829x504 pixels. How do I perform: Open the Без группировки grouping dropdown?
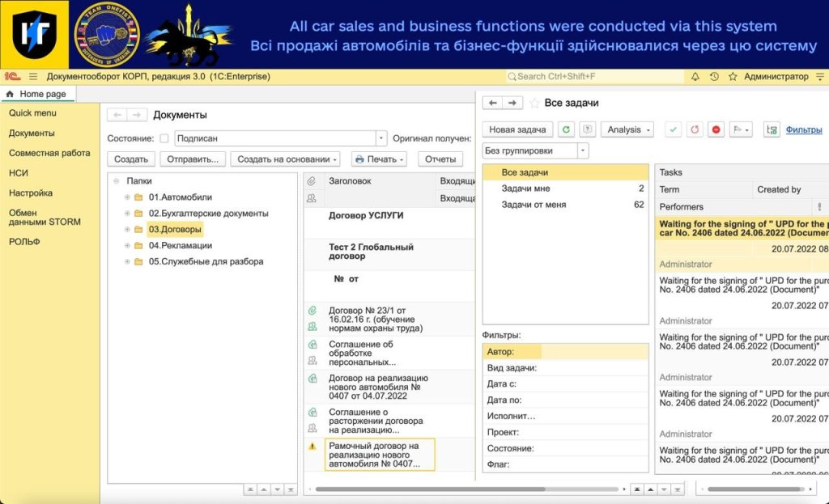point(583,150)
